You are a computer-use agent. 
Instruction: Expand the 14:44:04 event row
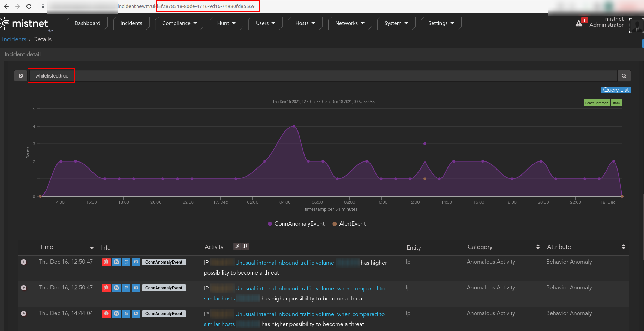[x=24, y=314]
